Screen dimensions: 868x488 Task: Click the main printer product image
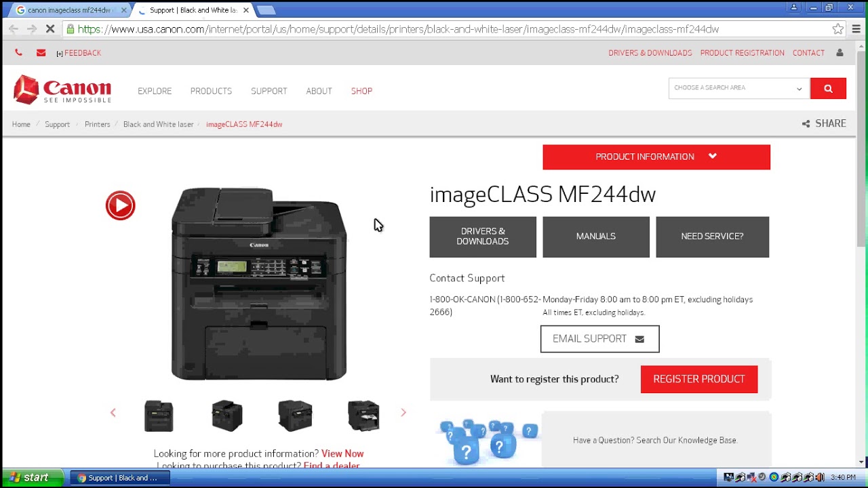[x=259, y=284]
